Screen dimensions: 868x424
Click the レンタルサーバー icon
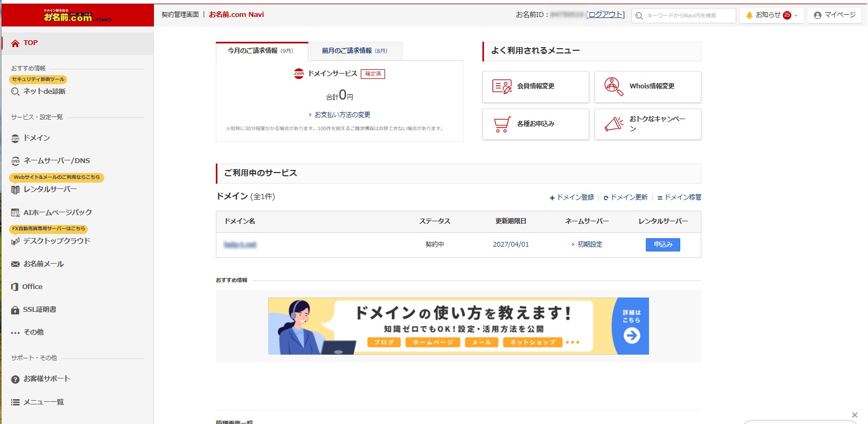click(x=15, y=190)
